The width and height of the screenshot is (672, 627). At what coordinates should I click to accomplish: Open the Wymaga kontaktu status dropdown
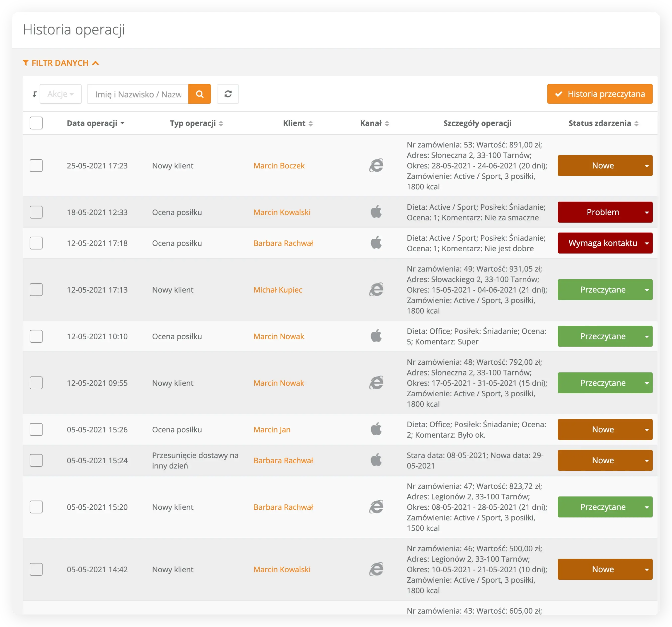pos(605,243)
